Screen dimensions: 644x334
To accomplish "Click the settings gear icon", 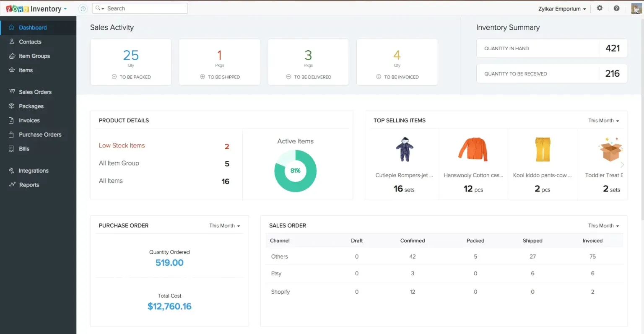I will tap(600, 8).
